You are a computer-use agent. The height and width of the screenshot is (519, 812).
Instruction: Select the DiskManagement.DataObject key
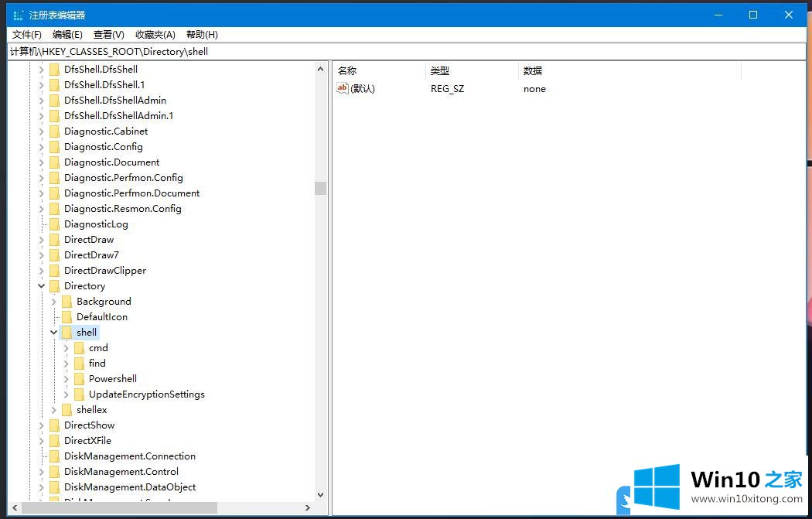(130, 487)
